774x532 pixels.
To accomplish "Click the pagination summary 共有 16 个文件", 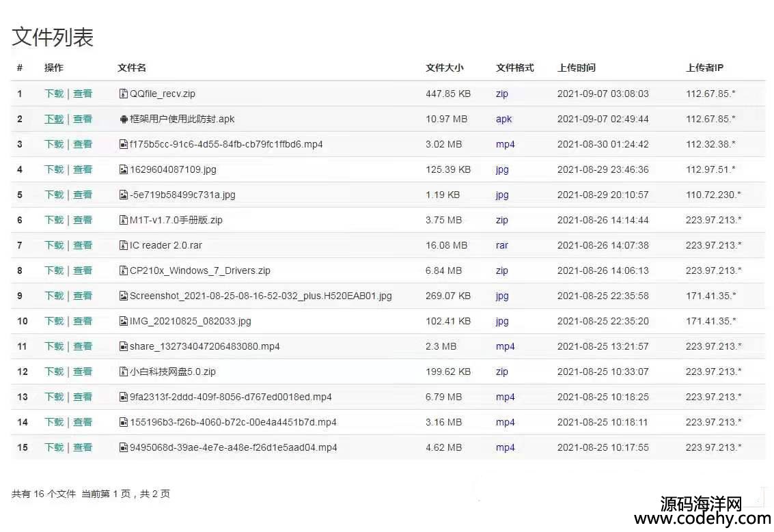I will (x=44, y=494).
